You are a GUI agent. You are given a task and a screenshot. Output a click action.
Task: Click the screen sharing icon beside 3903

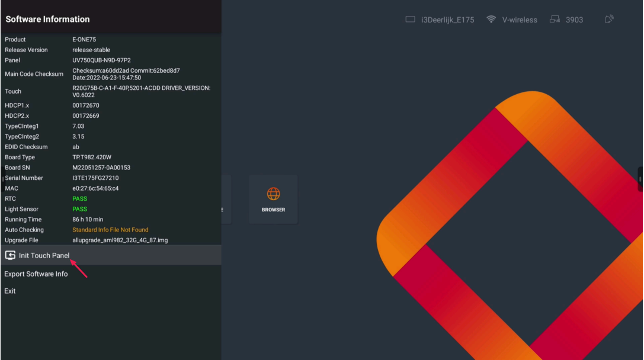[x=555, y=20]
